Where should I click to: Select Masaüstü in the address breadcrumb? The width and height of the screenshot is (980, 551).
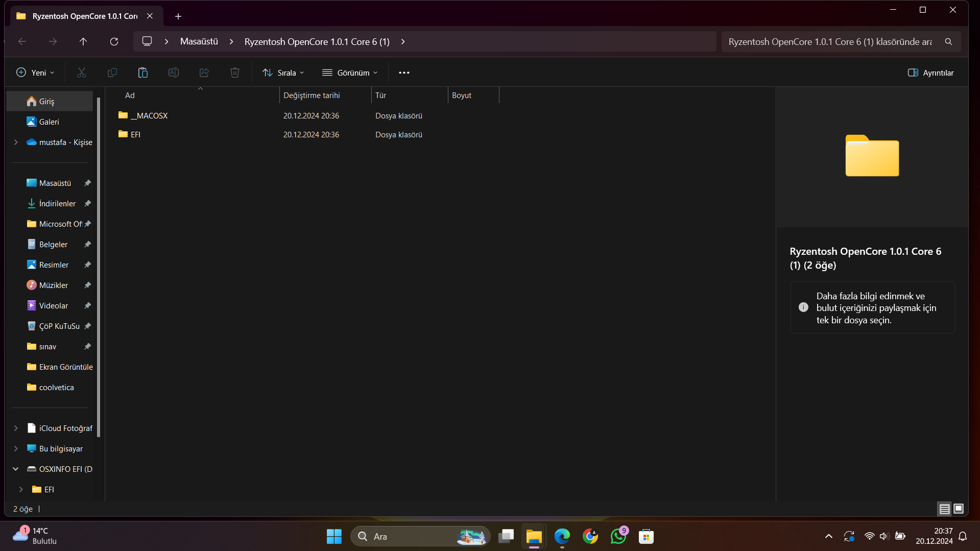(x=199, y=41)
